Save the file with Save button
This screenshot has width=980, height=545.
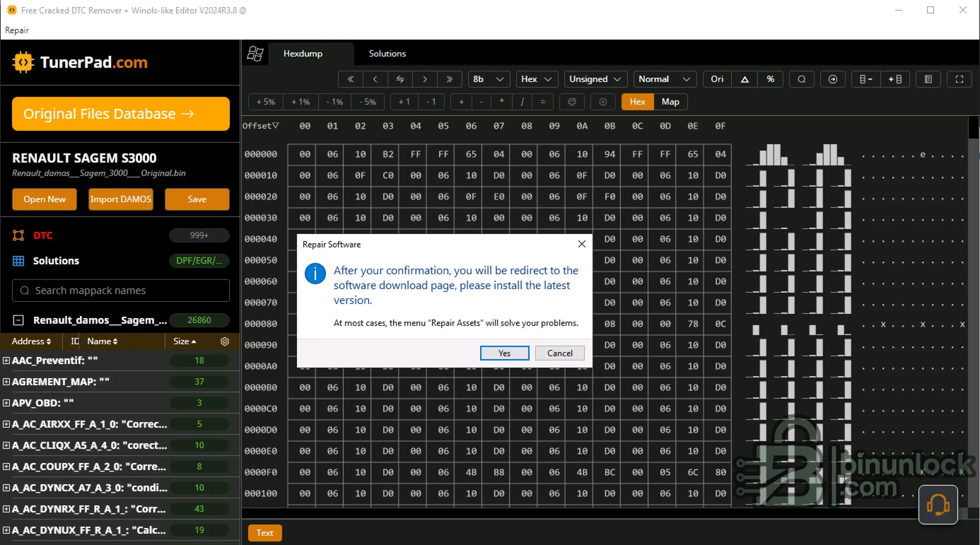[197, 199]
